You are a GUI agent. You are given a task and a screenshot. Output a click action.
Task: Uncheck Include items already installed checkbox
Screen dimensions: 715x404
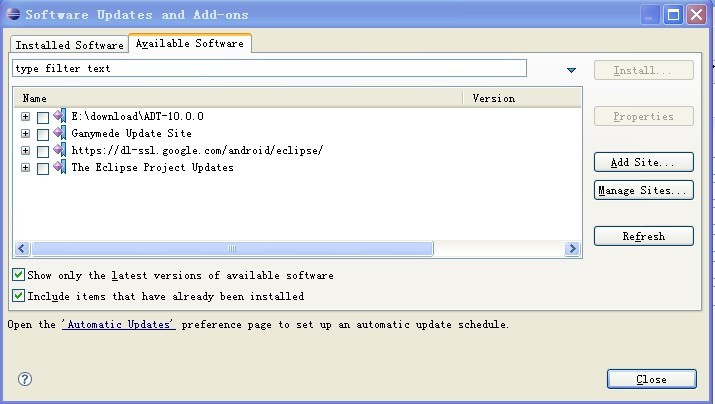(x=19, y=296)
